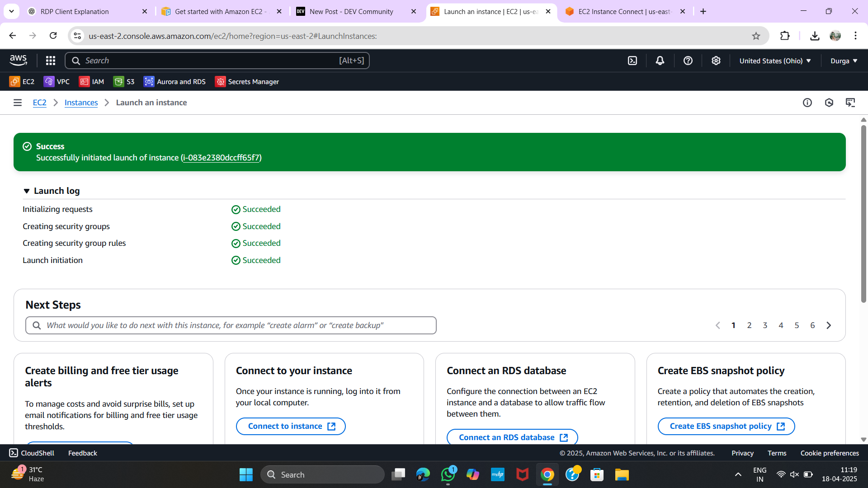Open the IAM favorite shortcut
This screenshot has height=488, width=868.
tap(91, 81)
